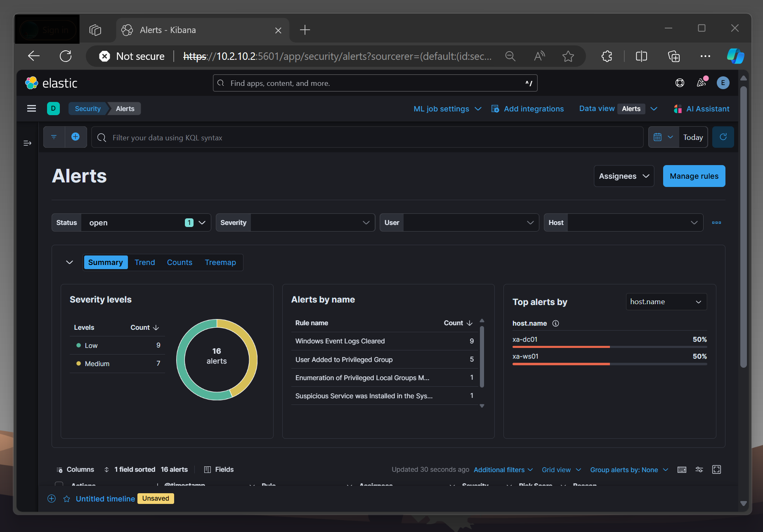Click the Manage rules button

[694, 176]
